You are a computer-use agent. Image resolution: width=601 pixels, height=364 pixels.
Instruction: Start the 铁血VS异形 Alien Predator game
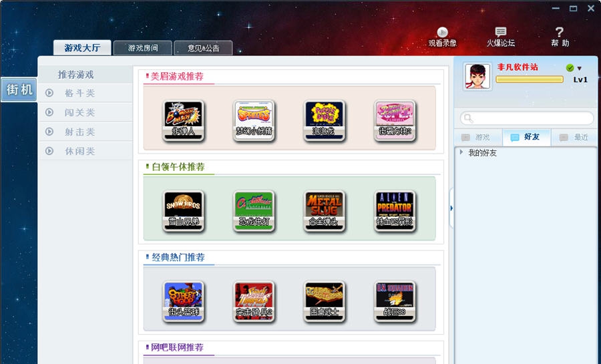coord(395,211)
